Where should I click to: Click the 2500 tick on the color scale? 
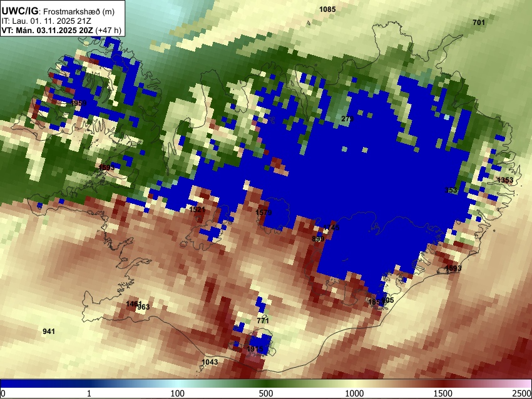[x=522, y=393]
